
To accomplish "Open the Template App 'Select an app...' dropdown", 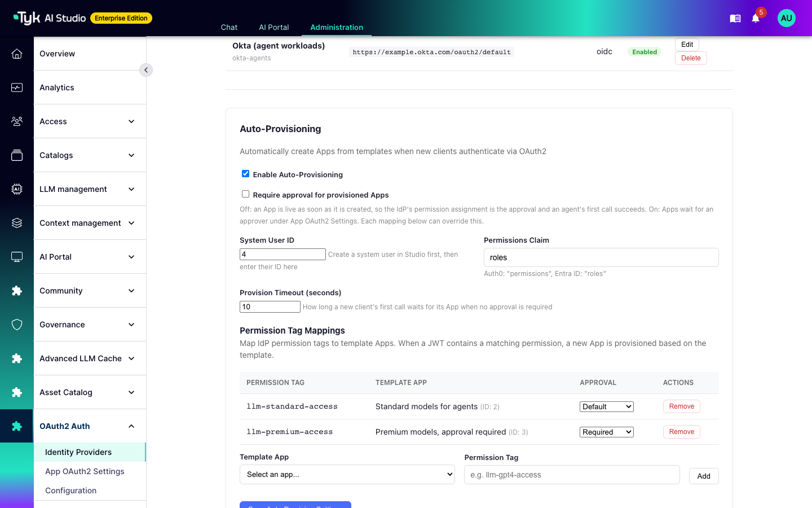I will [x=347, y=475].
